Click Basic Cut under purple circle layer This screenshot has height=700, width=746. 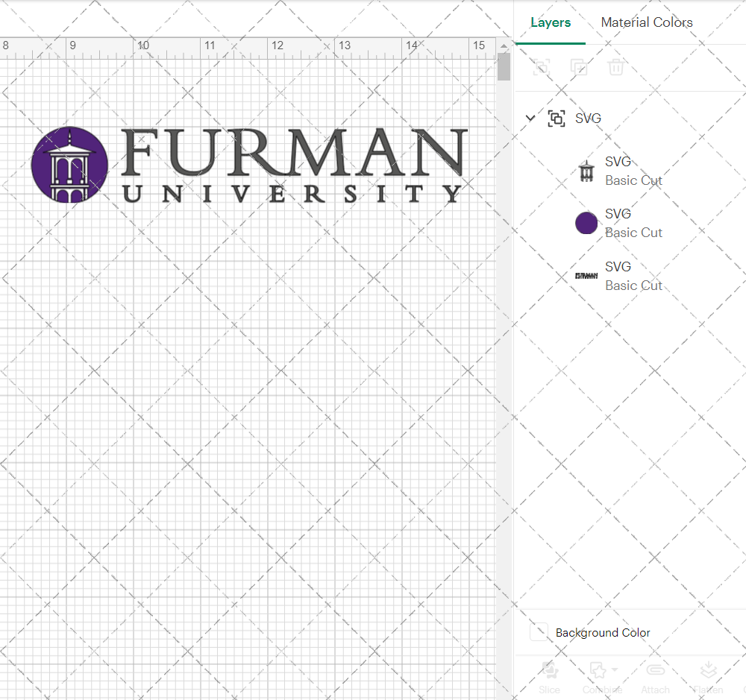click(x=633, y=233)
